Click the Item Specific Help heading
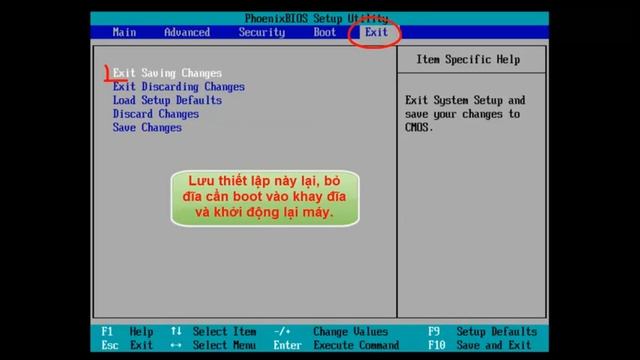This screenshot has height=360, width=640. (x=468, y=60)
